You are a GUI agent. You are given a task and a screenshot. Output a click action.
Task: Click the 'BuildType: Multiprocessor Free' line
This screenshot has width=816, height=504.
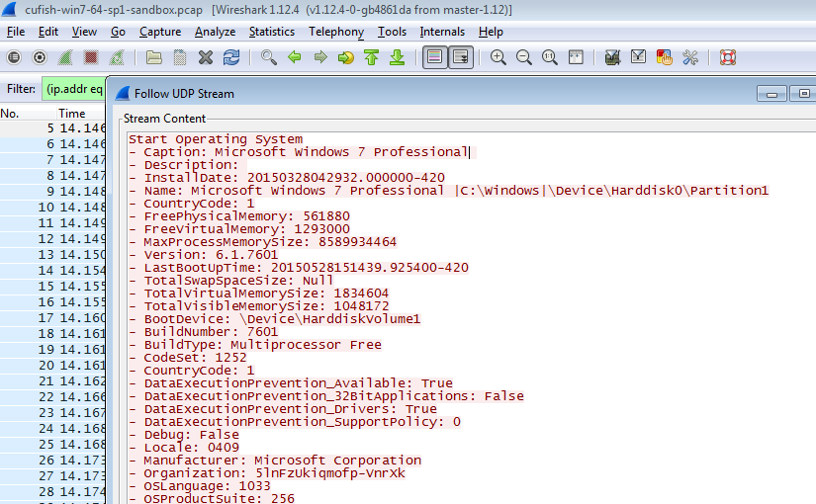(x=255, y=344)
